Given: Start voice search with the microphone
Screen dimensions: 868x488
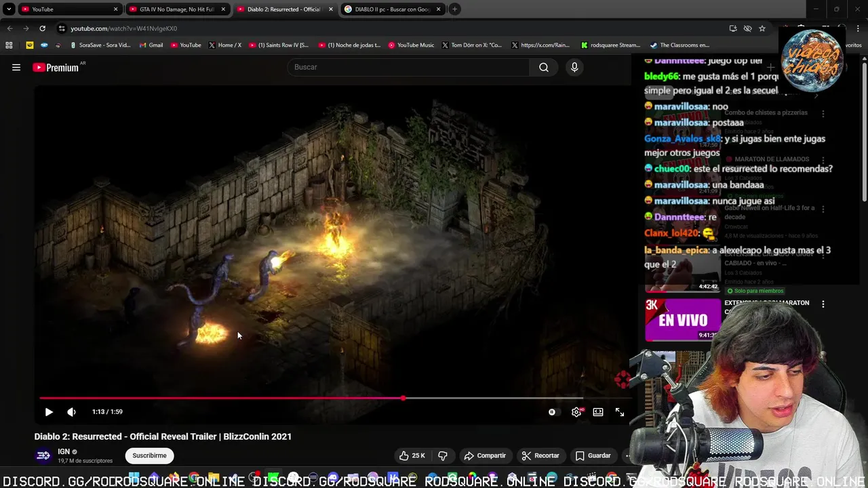Looking at the screenshot, I should (x=574, y=67).
